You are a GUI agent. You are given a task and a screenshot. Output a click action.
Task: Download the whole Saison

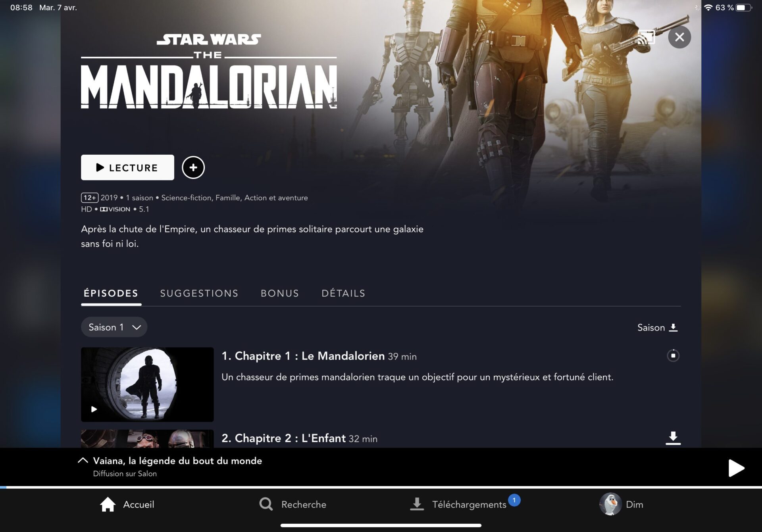[x=657, y=328]
